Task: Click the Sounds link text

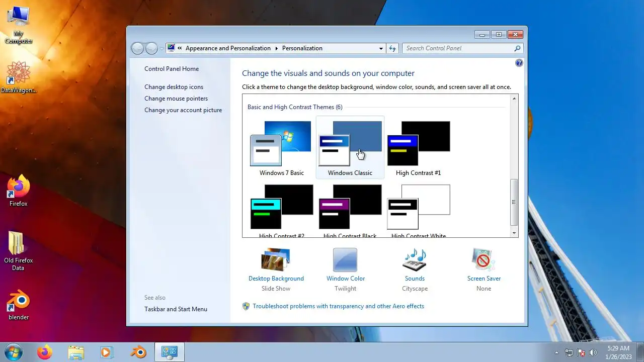Action: (415, 279)
